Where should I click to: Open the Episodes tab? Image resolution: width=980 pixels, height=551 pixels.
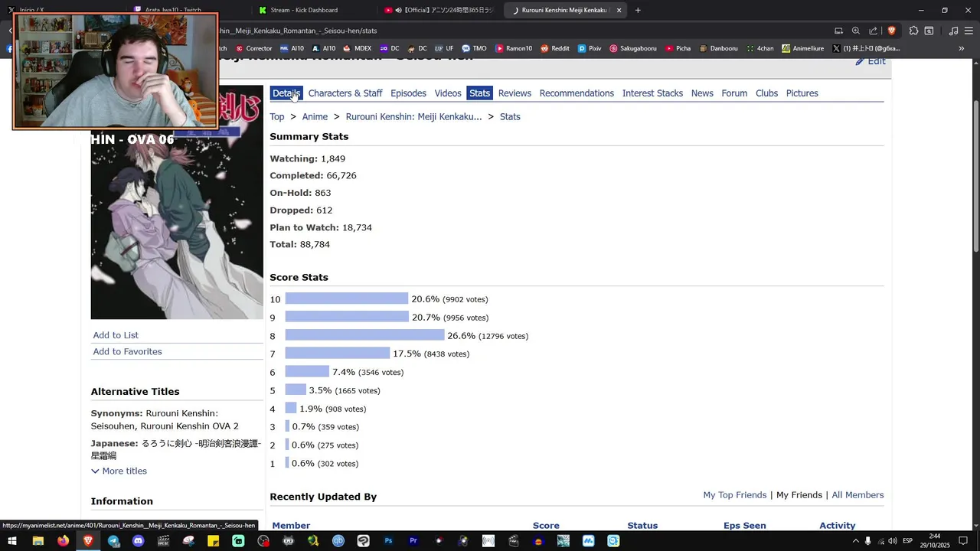pyautogui.click(x=408, y=93)
